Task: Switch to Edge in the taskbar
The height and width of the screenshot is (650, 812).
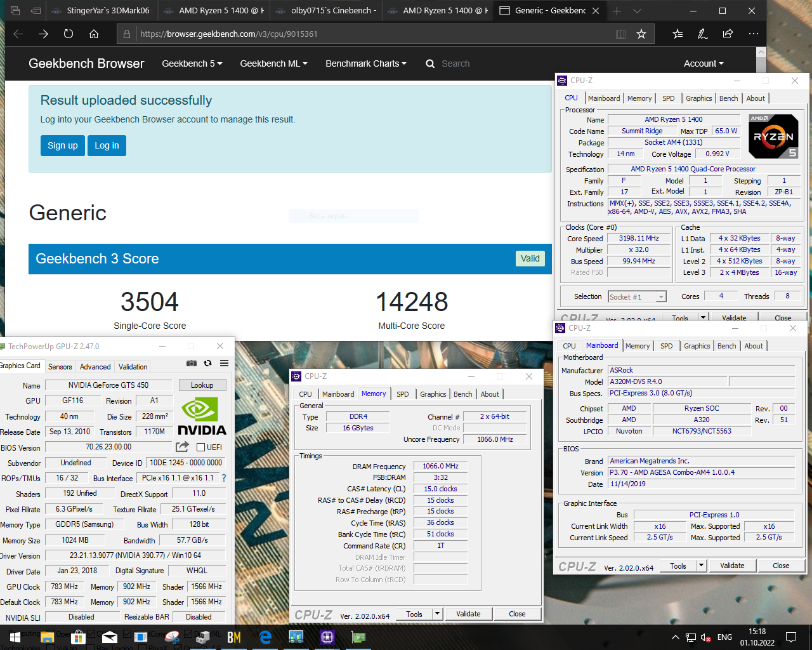Action: pyautogui.click(x=265, y=637)
